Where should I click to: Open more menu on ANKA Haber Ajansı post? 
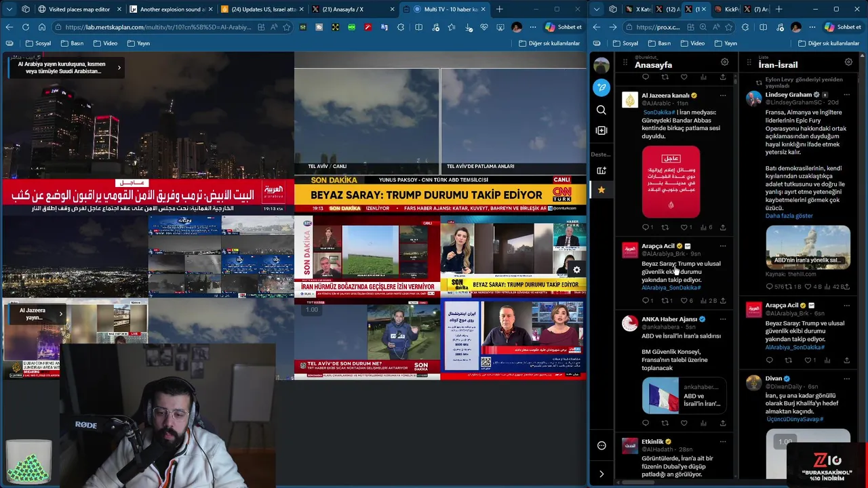click(x=723, y=319)
